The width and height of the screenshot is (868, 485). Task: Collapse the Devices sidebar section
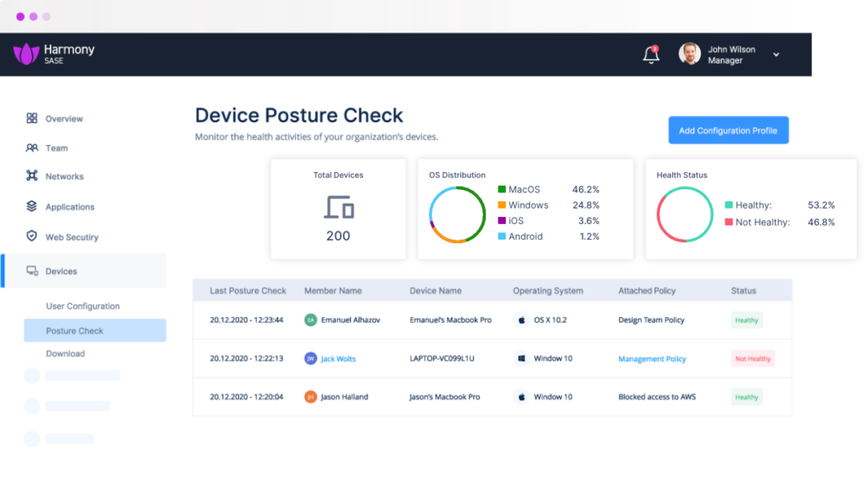tap(61, 271)
